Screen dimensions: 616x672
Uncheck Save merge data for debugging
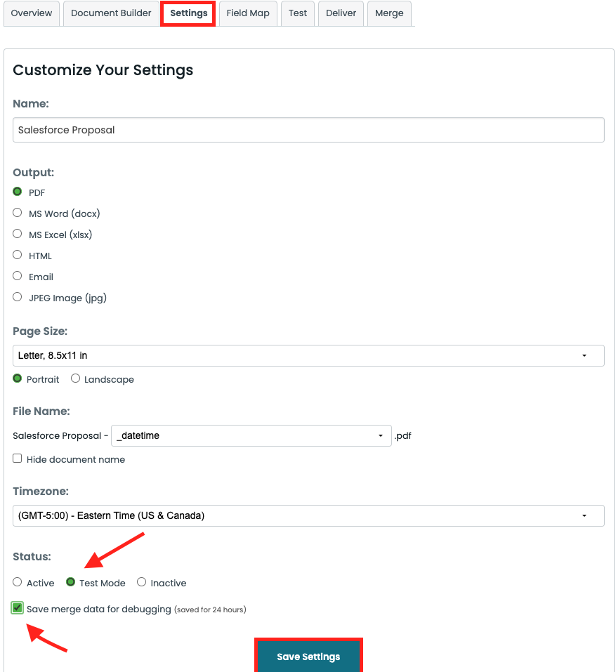17,607
